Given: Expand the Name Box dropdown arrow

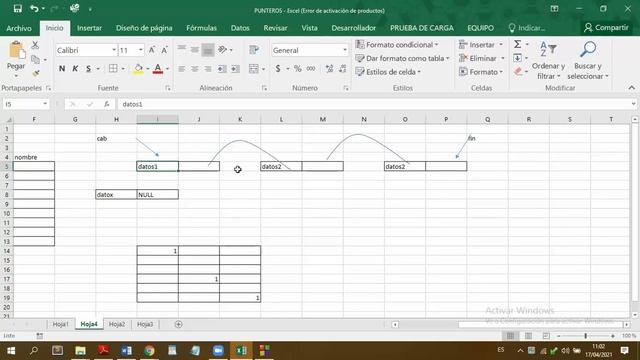Looking at the screenshot, I should coord(45,104).
